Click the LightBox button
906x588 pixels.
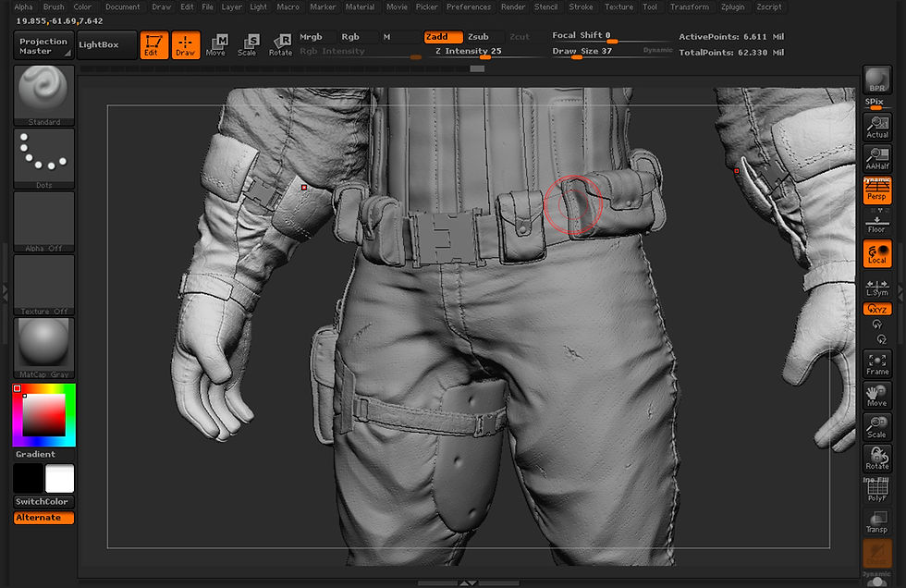pos(105,44)
